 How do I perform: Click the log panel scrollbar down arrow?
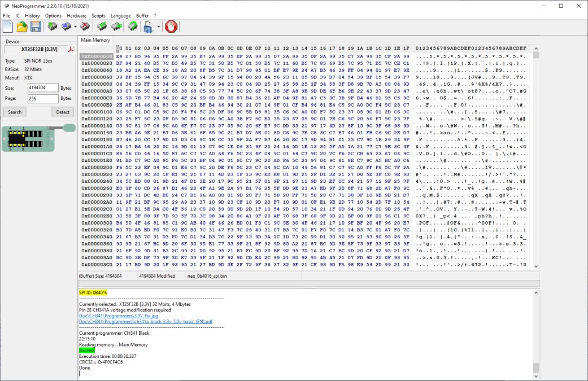tap(536, 376)
